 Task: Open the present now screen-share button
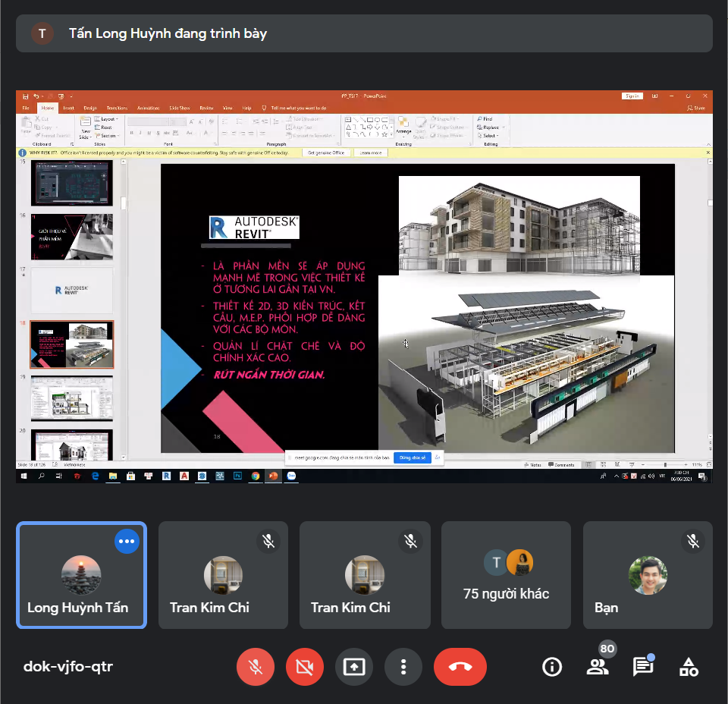354,667
